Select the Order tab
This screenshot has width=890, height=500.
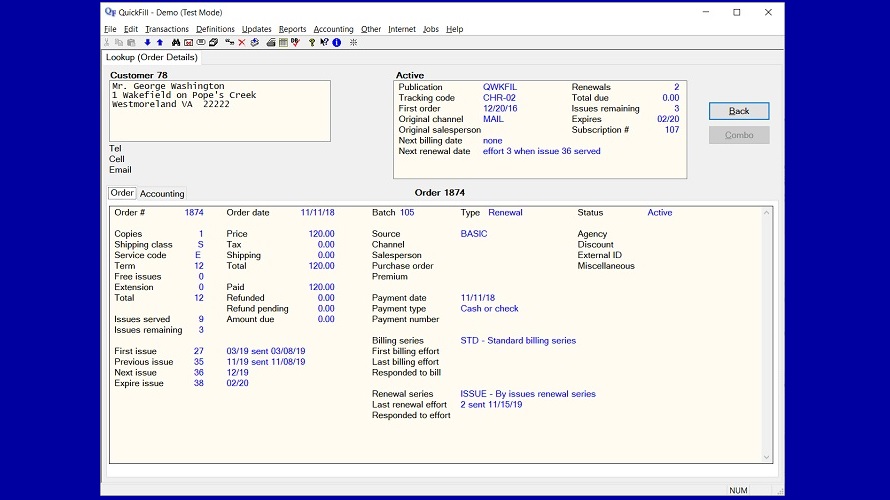122,193
